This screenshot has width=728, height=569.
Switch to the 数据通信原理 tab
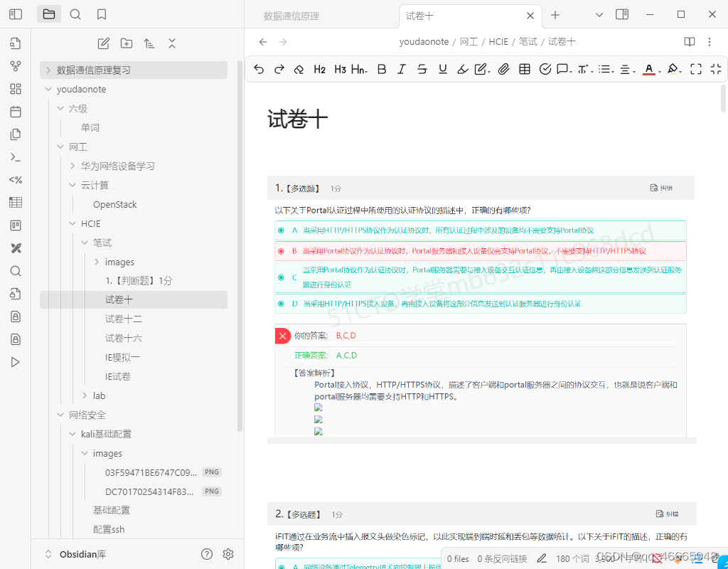tap(290, 14)
